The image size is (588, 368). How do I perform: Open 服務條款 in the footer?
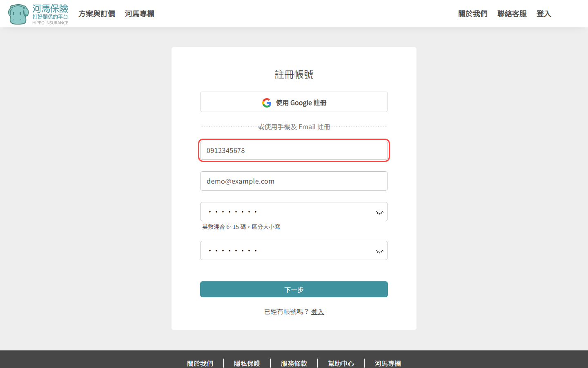click(294, 363)
